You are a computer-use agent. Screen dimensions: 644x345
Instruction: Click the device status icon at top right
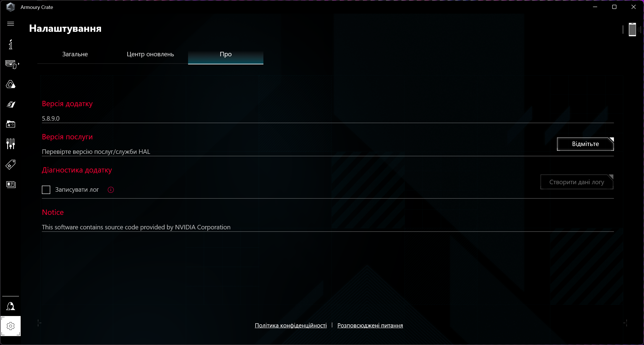(x=632, y=30)
